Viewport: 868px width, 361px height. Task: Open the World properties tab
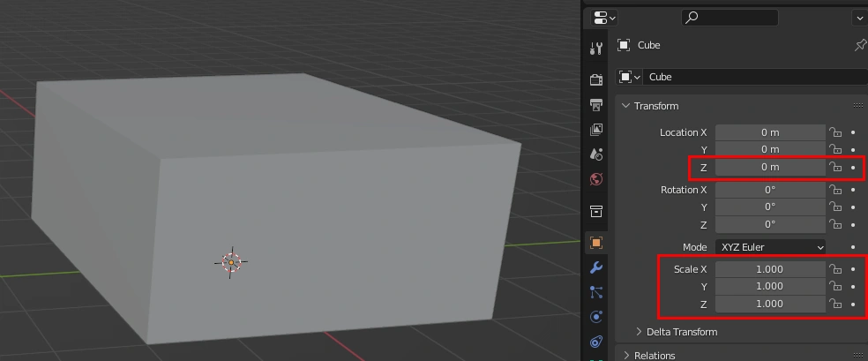[x=596, y=179]
